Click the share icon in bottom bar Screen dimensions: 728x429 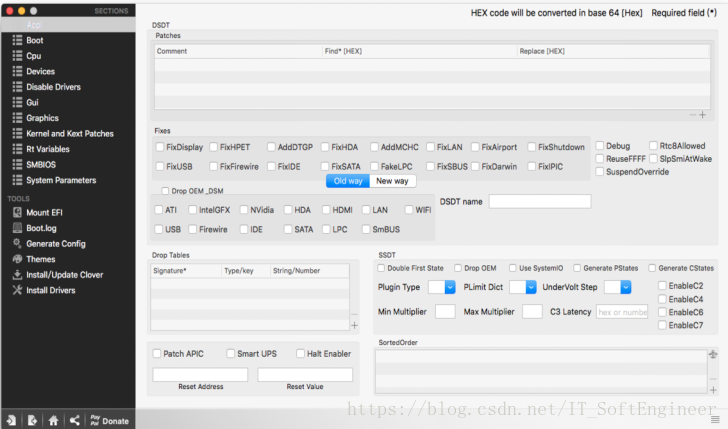point(75,421)
